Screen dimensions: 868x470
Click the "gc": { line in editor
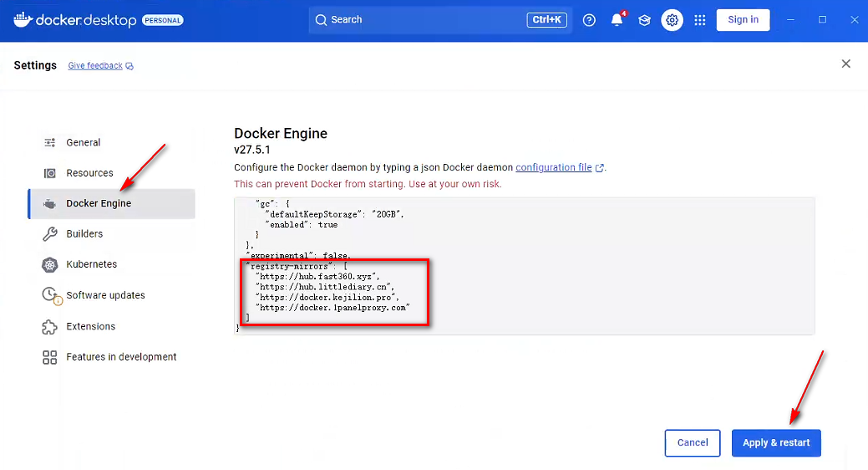272,204
